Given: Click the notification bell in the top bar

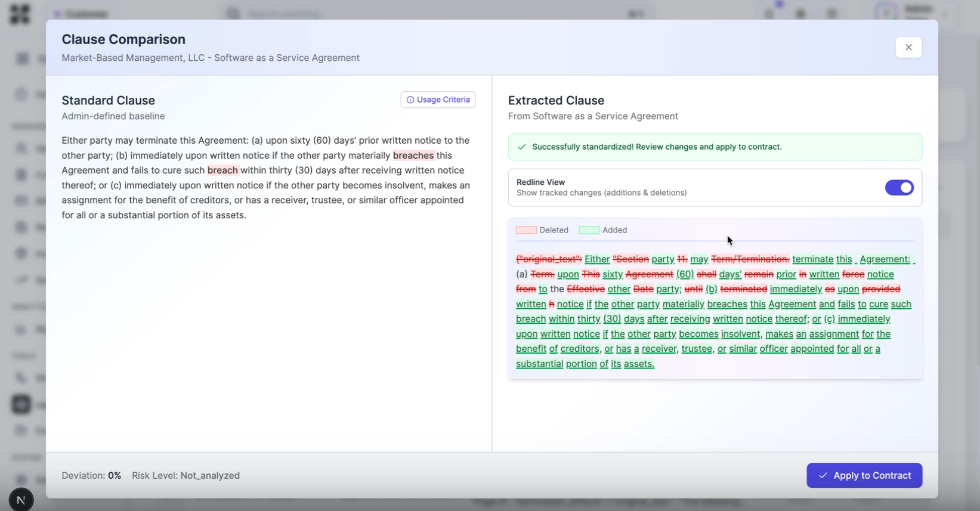Looking at the screenshot, I should coord(769,13).
